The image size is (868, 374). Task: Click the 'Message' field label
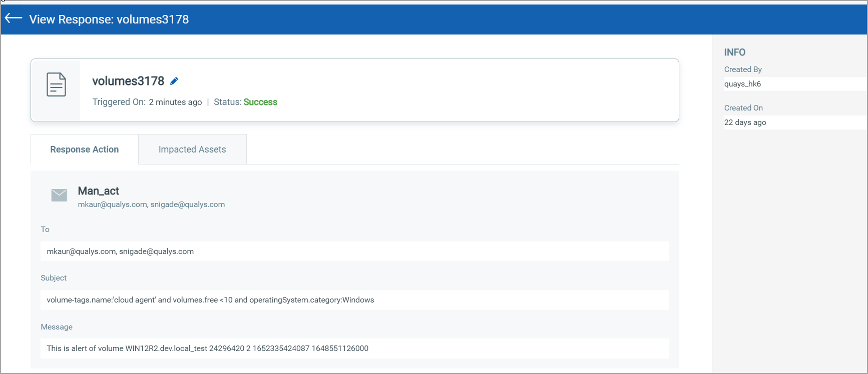coord(57,327)
